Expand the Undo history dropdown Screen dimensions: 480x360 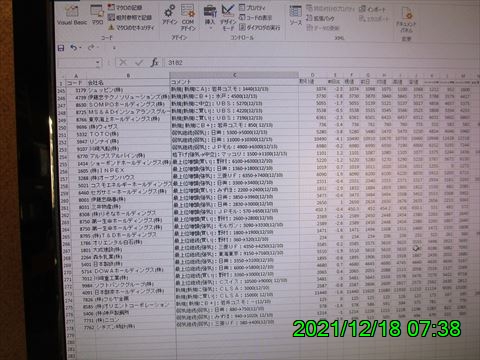click(81, 48)
